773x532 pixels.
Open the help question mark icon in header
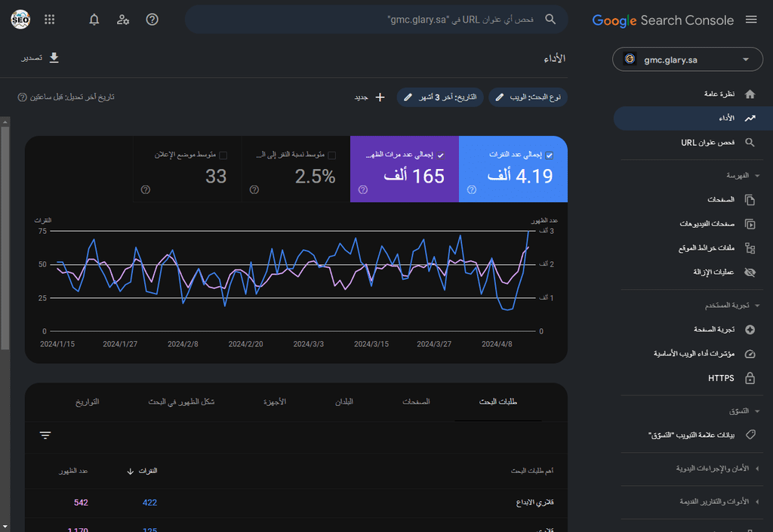(x=152, y=19)
